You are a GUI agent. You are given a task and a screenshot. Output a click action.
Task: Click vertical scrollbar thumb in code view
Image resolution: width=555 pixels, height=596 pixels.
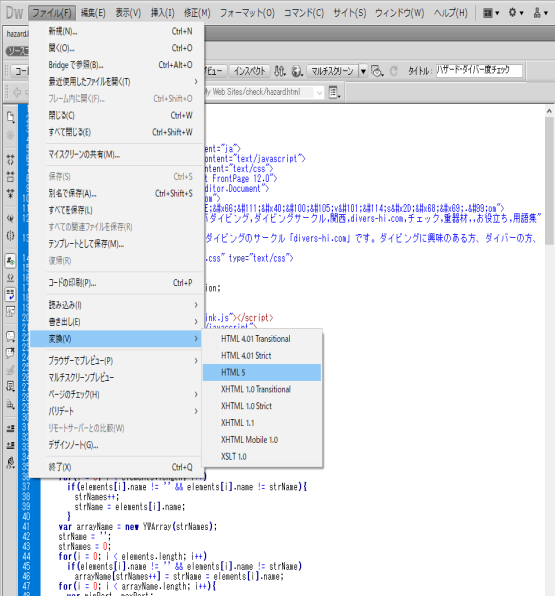click(549, 181)
